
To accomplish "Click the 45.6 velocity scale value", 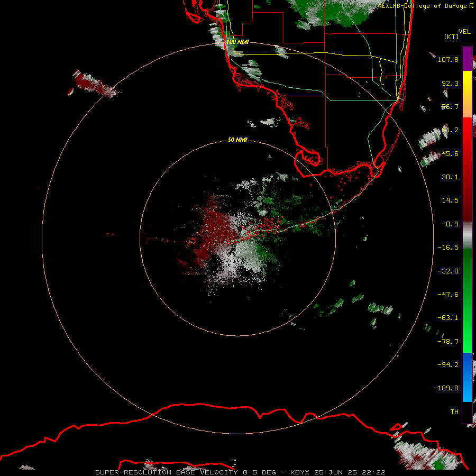I will (450, 153).
